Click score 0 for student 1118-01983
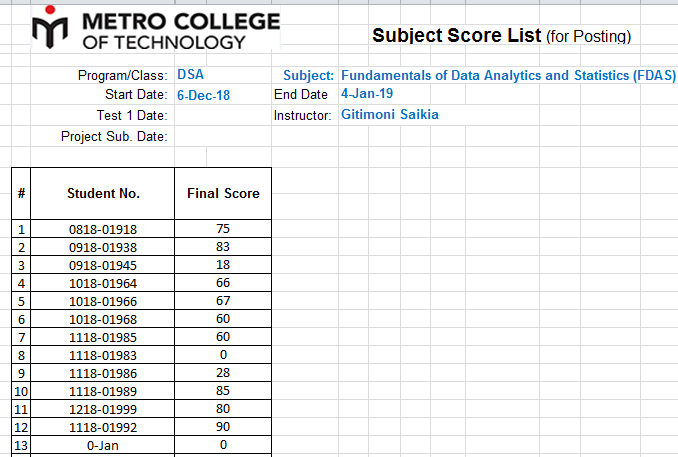The width and height of the screenshot is (678, 457). tap(223, 355)
